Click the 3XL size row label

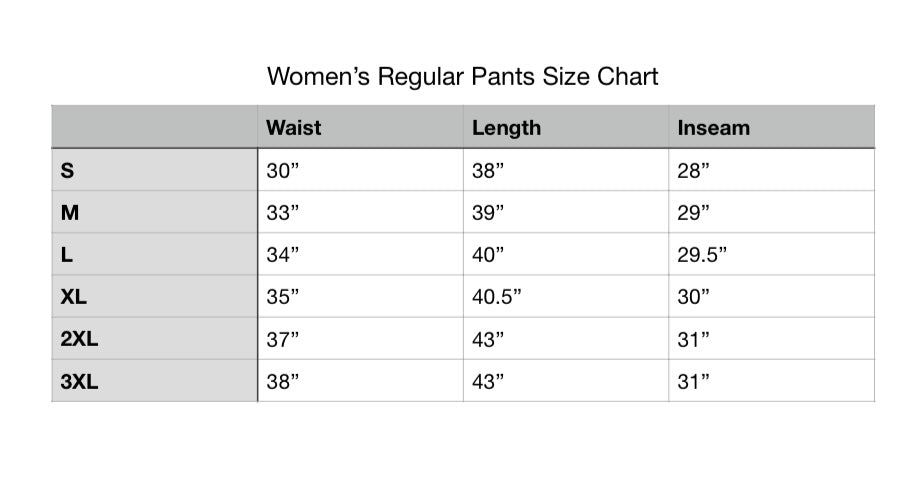point(79,381)
